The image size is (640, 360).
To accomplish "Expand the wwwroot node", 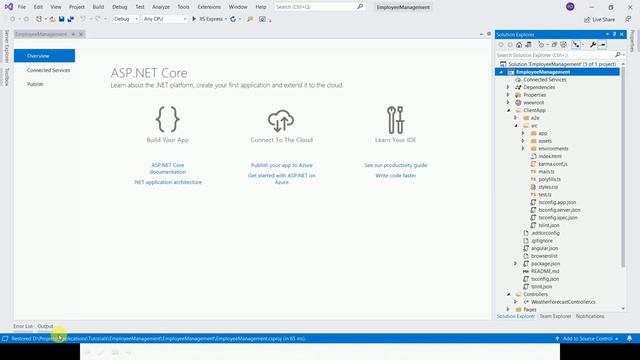I will (x=508, y=102).
